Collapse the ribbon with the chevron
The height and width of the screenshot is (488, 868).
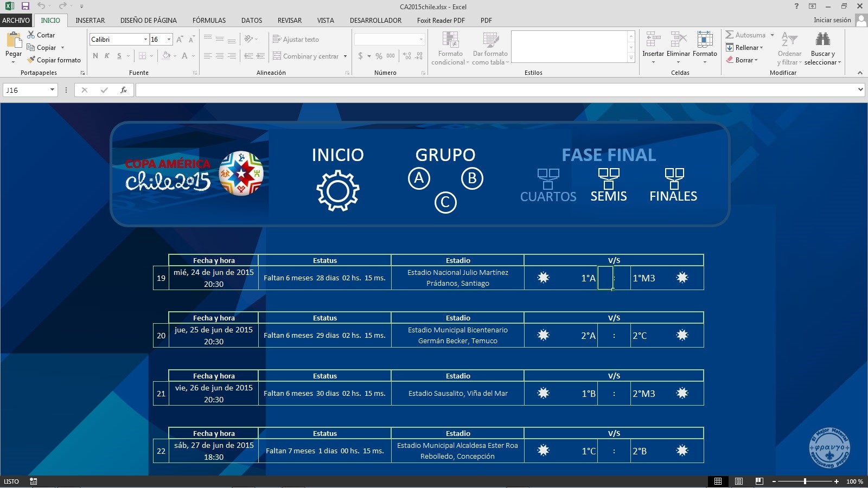(860, 73)
